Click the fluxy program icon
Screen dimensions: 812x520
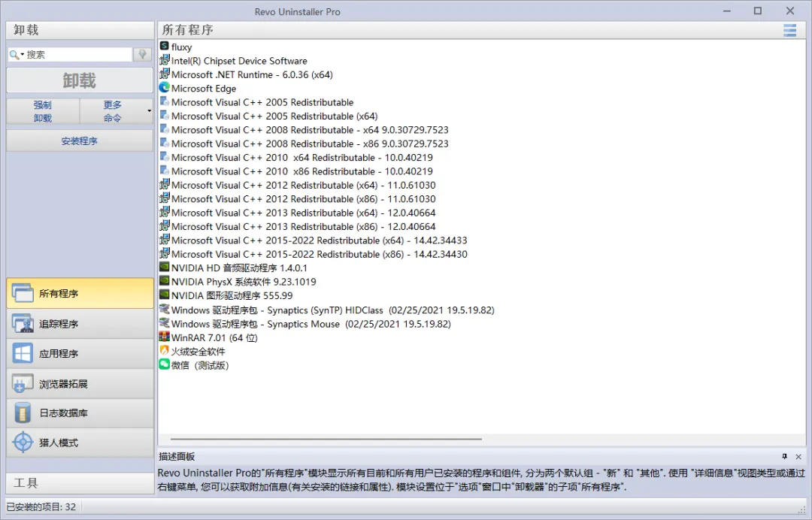click(164, 46)
